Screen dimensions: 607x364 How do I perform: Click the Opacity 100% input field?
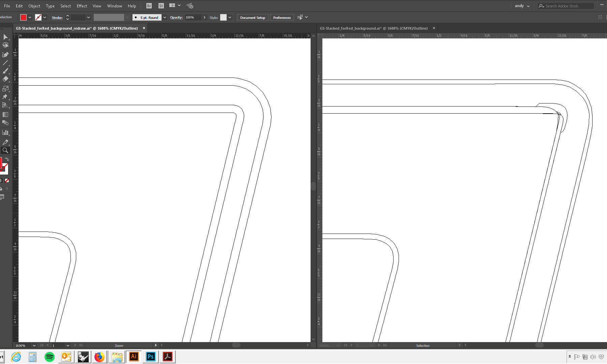tap(193, 18)
